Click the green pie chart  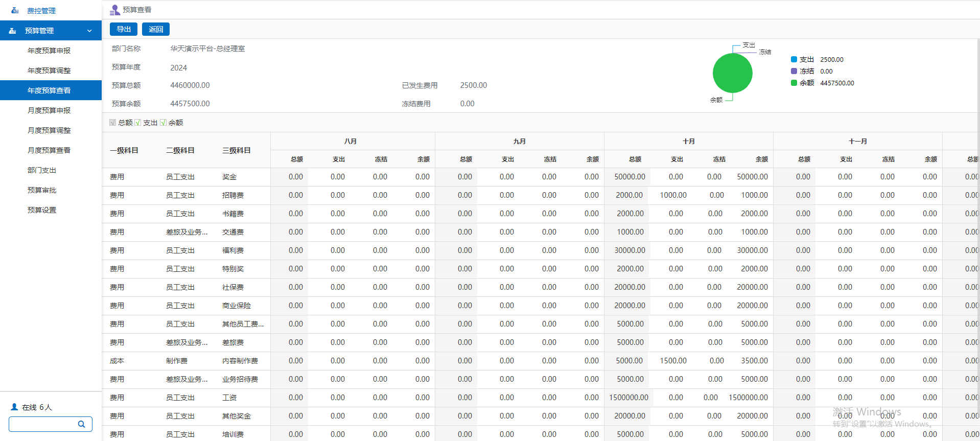[x=732, y=73]
